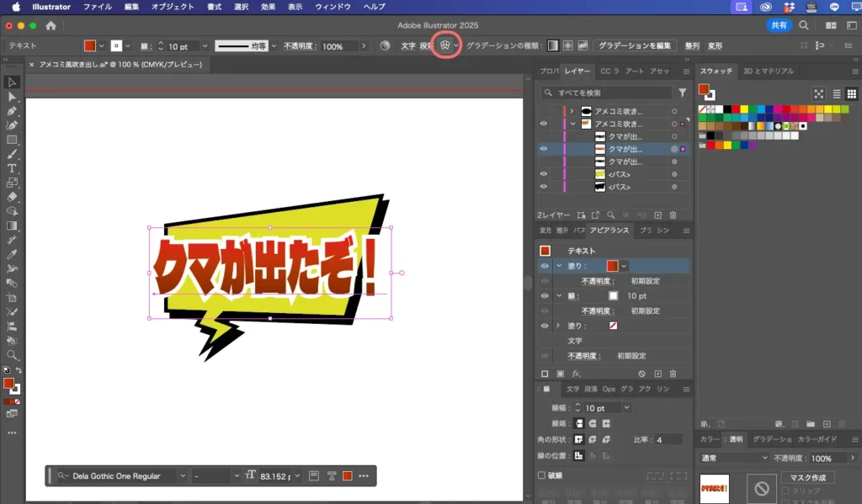Open the appearance panel fx effects menu

click(577, 373)
